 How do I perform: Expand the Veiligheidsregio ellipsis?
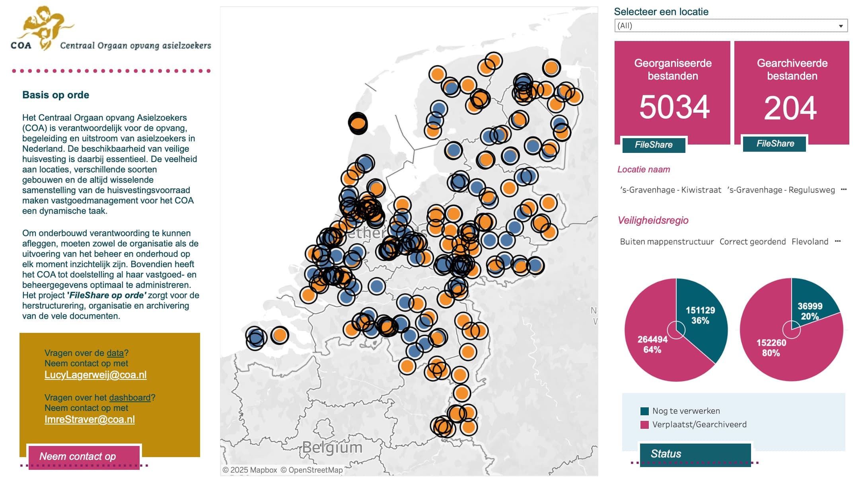tap(838, 241)
